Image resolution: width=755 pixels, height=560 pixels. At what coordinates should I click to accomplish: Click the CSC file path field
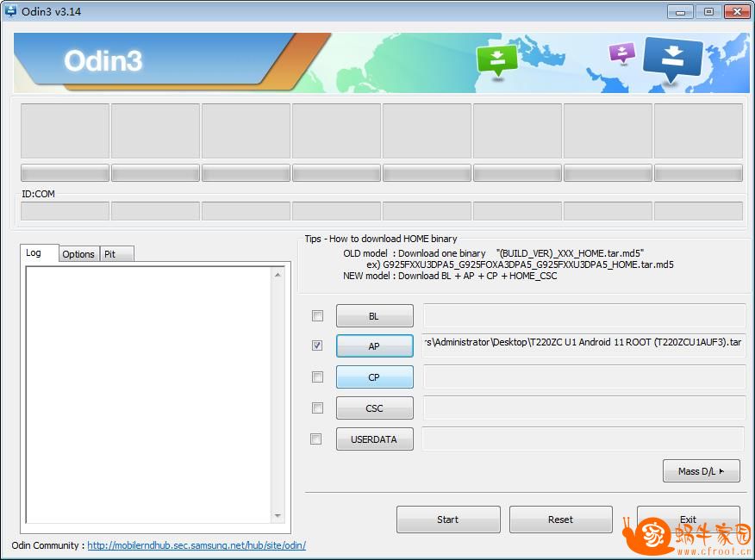tap(584, 408)
